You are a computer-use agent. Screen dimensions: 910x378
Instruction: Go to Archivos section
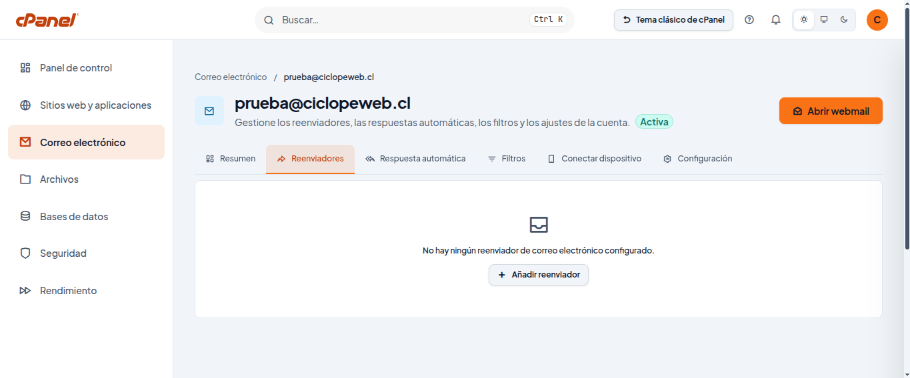tap(86, 179)
